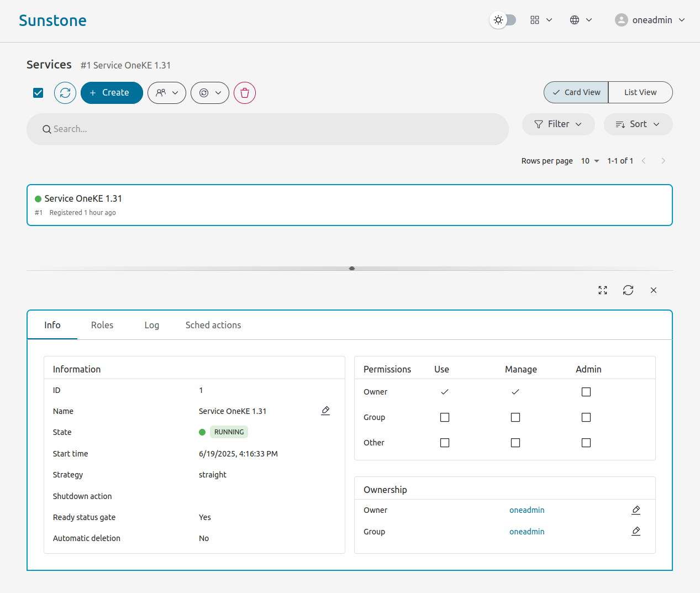This screenshot has width=700, height=593.
Task: Click the search magnifier icon
Action: pyautogui.click(x=47, y=129)
